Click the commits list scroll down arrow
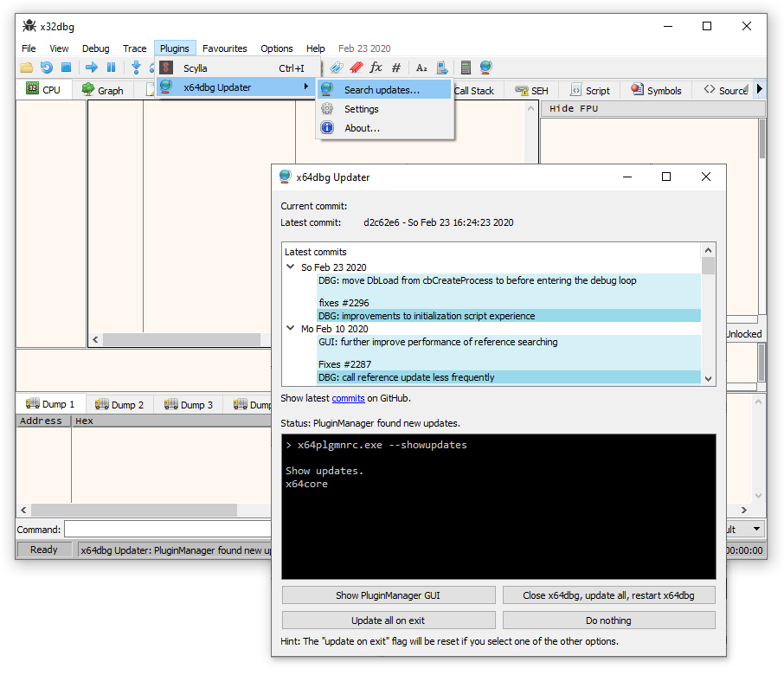This screenshot has width=784, height=675. click(x=708, y=378)
